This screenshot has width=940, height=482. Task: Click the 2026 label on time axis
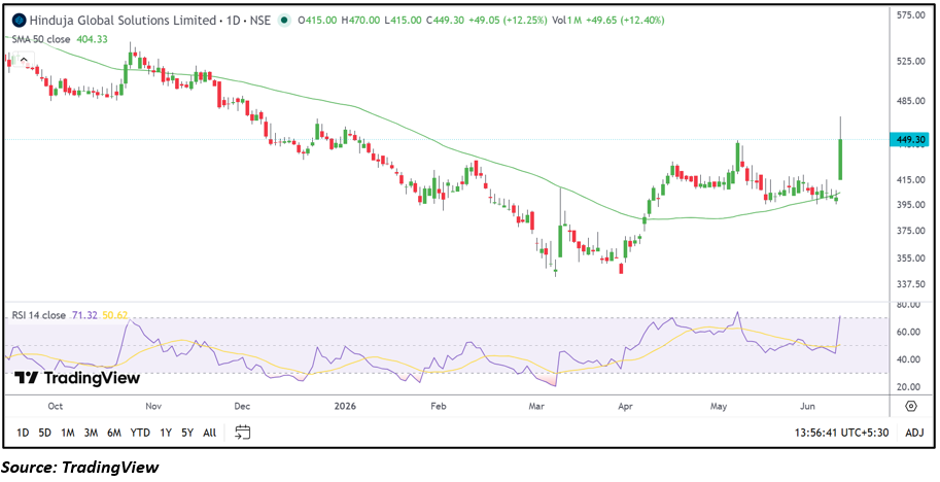click(345, 406)
